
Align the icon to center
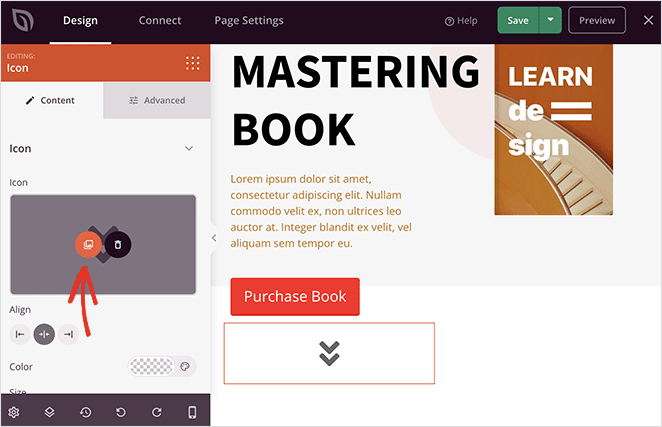coord(44,334)
